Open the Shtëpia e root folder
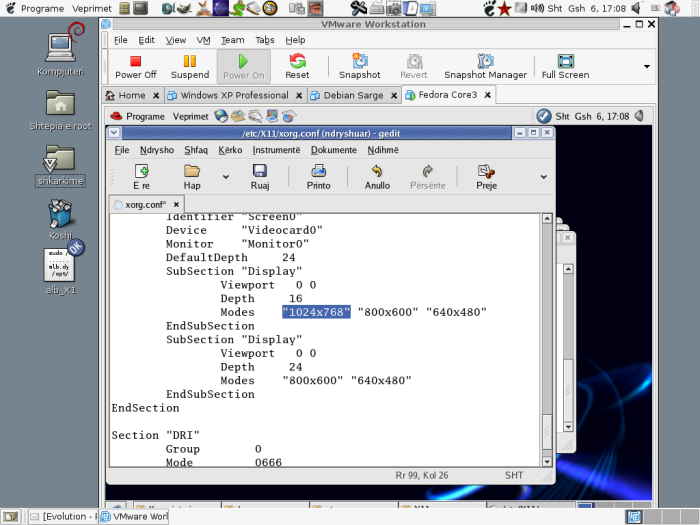Screen dimensions: 700x525 (60, 110)
